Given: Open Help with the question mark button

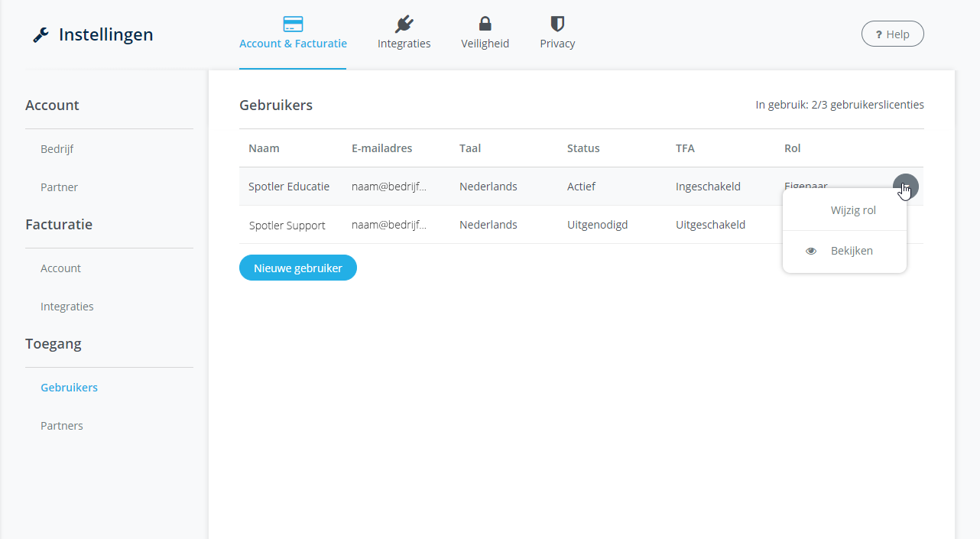Looking at the screenshot, I should click(x=892, y=34).
